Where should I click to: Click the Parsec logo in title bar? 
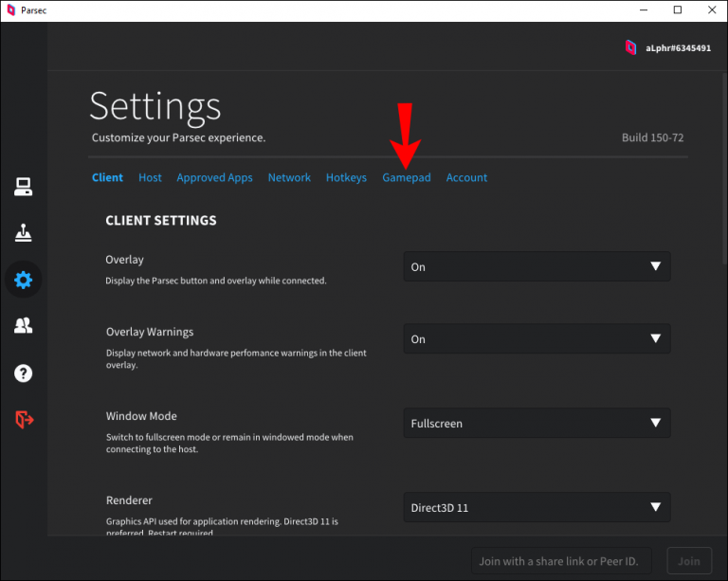tap(10, 10)
